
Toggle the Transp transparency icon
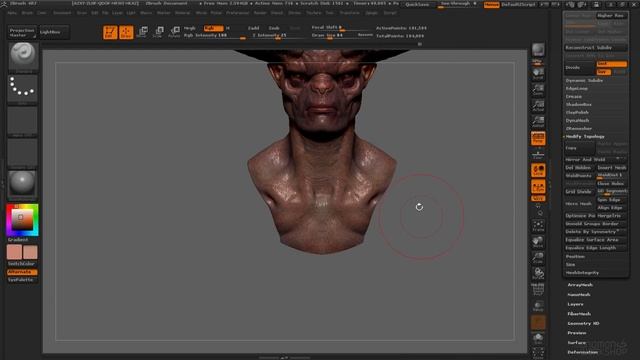[x=538, y=306]
